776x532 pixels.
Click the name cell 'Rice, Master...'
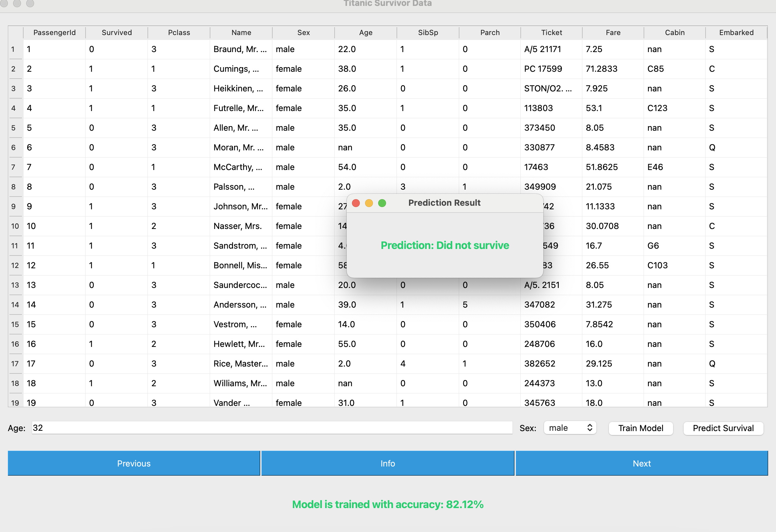tap(241, 364)
